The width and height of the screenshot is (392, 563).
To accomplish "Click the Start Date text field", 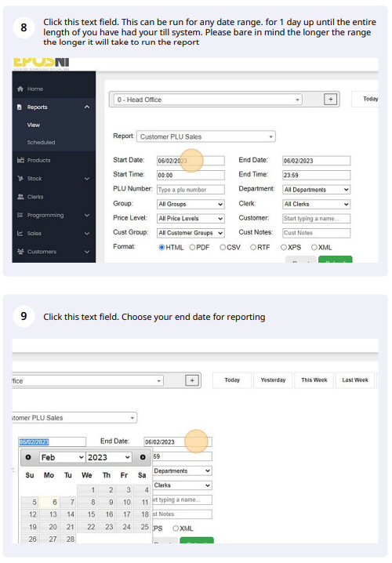I will click(191, 161).
